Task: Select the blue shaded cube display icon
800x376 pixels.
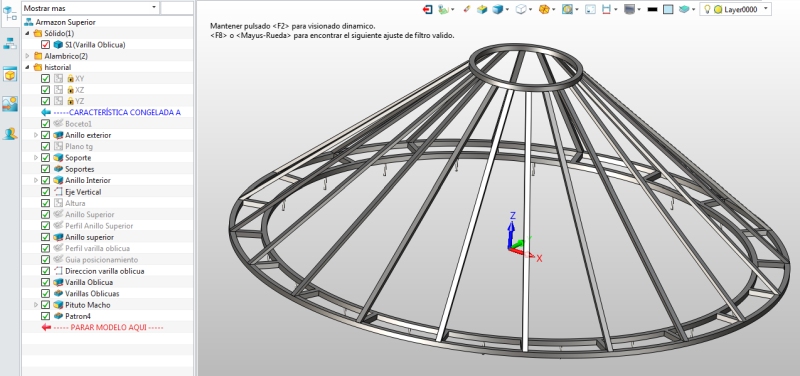Action: point(497,9)
